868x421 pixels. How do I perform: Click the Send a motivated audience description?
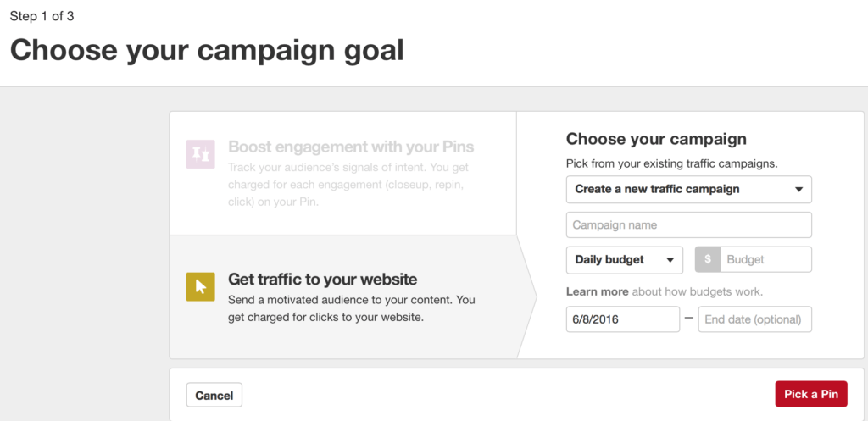coord(352,308)
